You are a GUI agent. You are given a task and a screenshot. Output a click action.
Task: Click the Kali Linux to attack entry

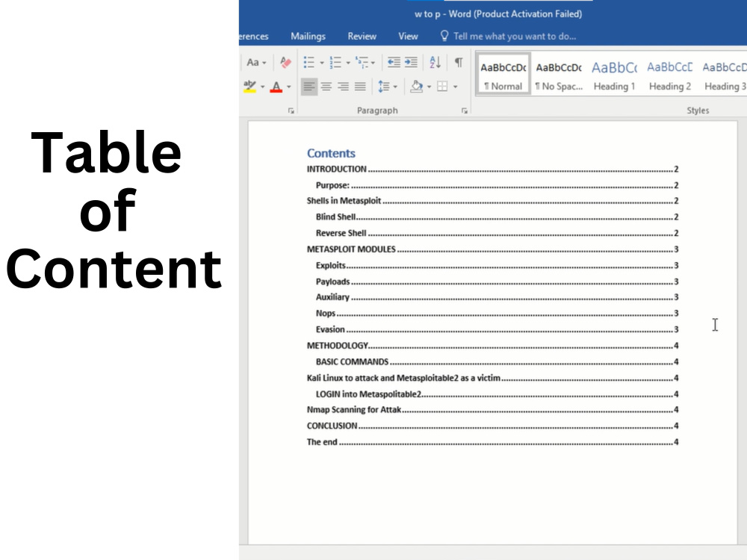[x=492, y=378]
